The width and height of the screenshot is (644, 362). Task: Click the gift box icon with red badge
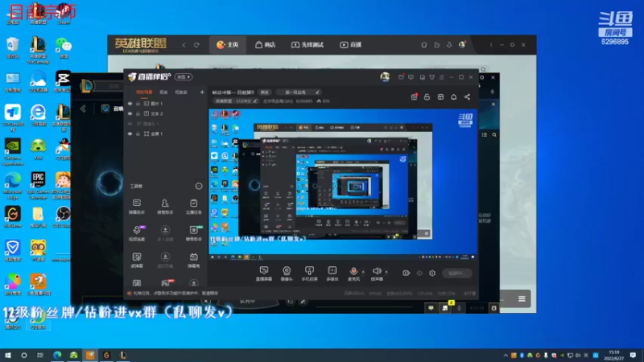[414, 97]
